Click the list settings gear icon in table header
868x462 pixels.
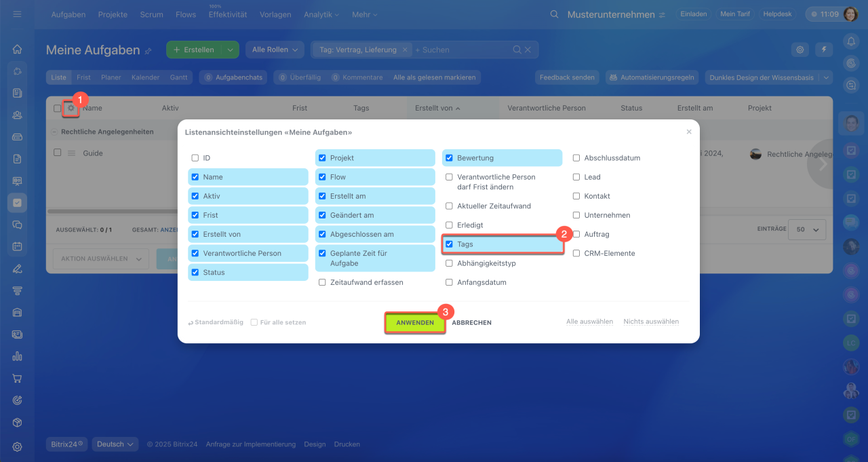[x=71, y=108]
